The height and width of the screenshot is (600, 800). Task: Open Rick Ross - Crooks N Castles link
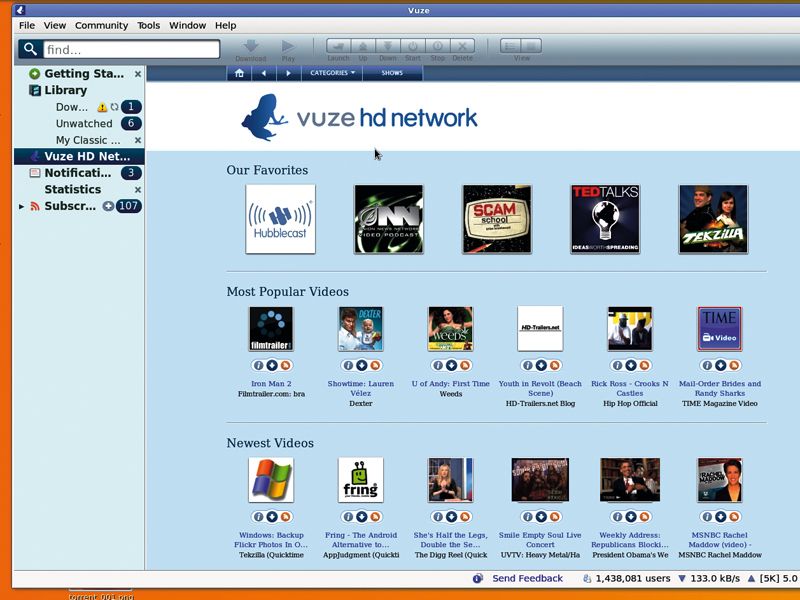[x=630, y=388]
